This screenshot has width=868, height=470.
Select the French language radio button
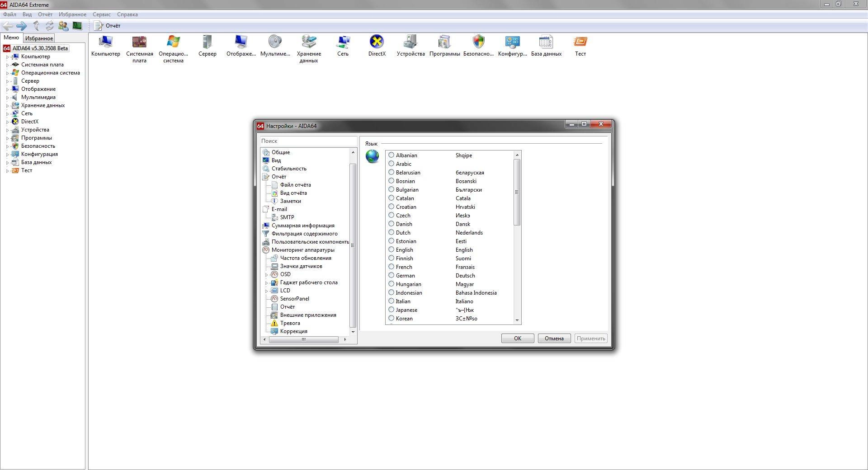pyautogui.click(x=392, y=267)
